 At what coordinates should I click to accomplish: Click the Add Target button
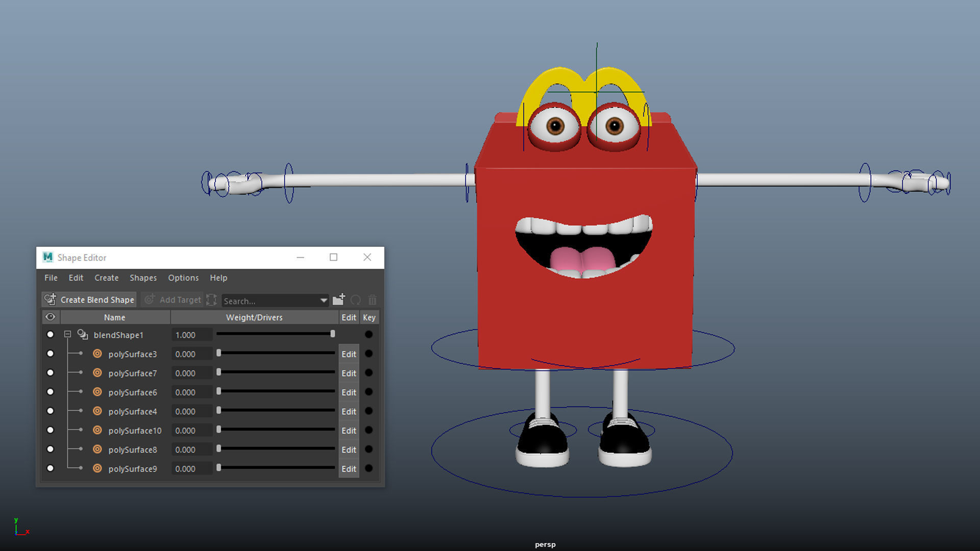click(x=173, y=299)
